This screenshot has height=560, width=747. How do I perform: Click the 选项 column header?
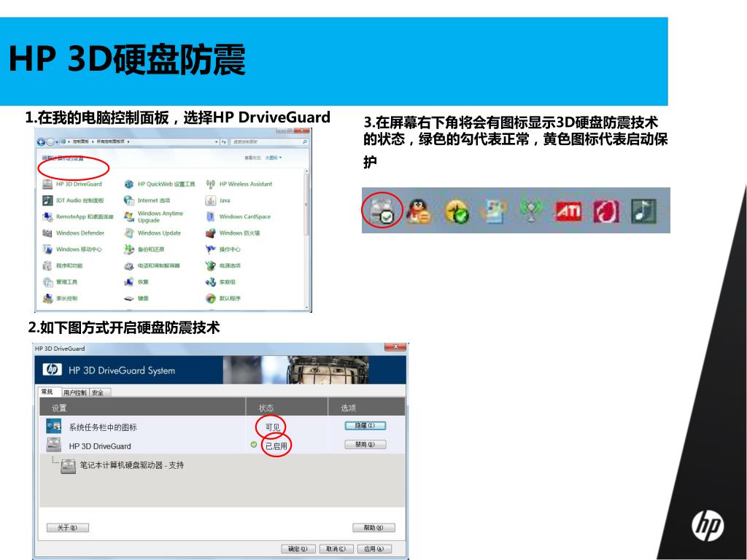pyautogui.click(x=367, y=408)
